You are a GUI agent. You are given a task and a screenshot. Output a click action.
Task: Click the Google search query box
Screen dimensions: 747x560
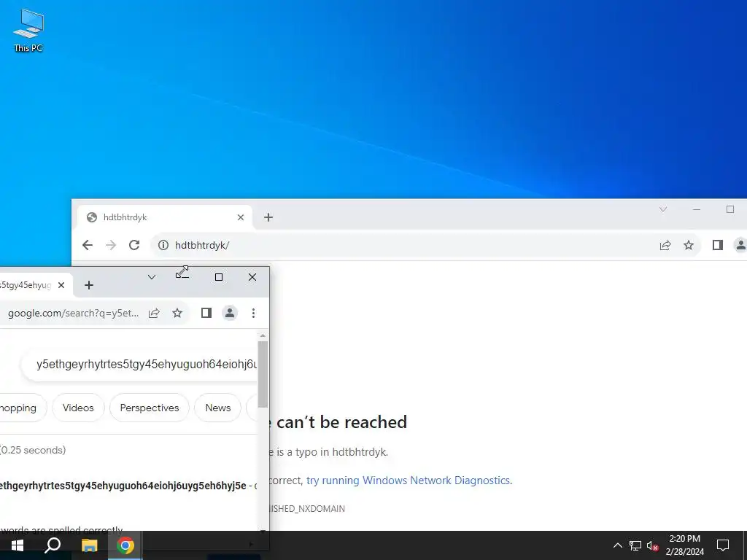(139, 365)
